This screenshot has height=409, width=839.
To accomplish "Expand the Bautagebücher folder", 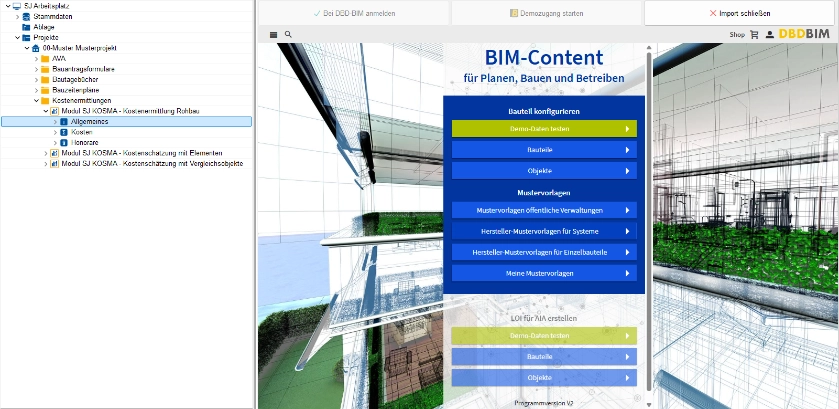I will point(35,79).
